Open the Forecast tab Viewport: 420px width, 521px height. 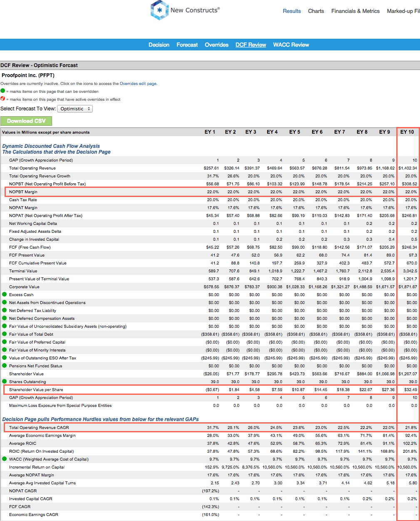tap(187, 45)
